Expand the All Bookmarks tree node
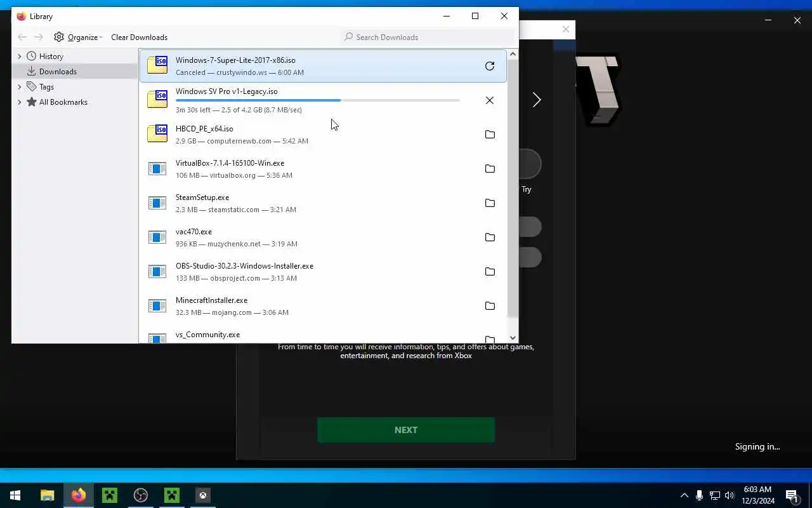Image resolution: width=812 pixels, height=508 pixels. (x=19, y=102)
